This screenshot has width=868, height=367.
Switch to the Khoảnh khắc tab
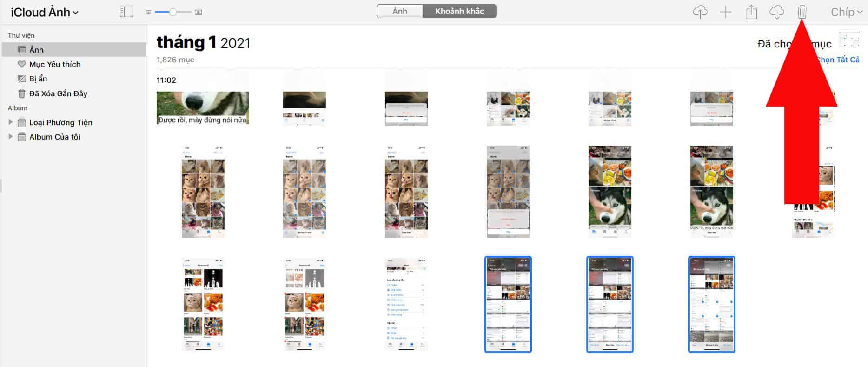tap(459, 11)
